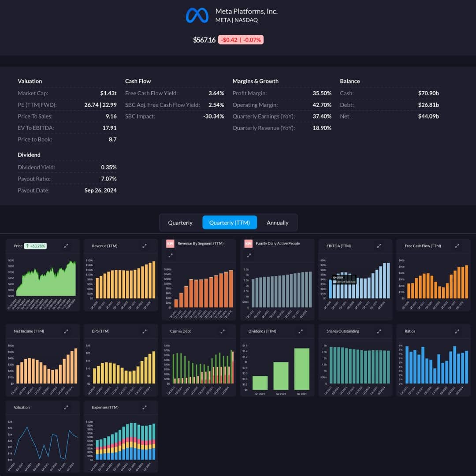Click the +63.78% price change badge

coord(36,246)
